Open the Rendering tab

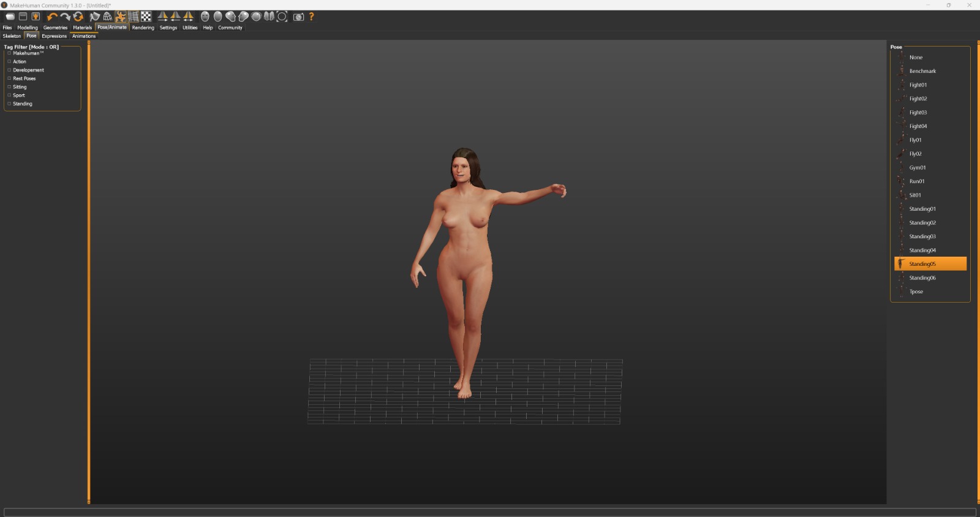click(143, 28)
